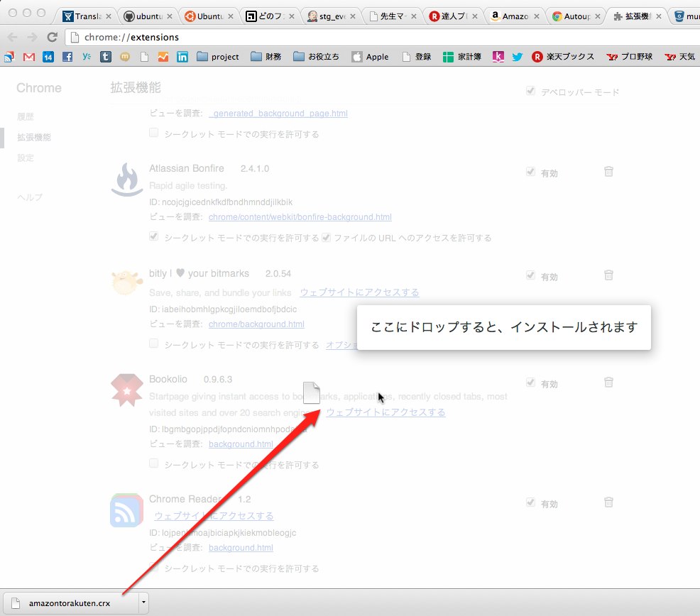
Task: Open the Tumblr bookmark icon
Action: (106, 57)
